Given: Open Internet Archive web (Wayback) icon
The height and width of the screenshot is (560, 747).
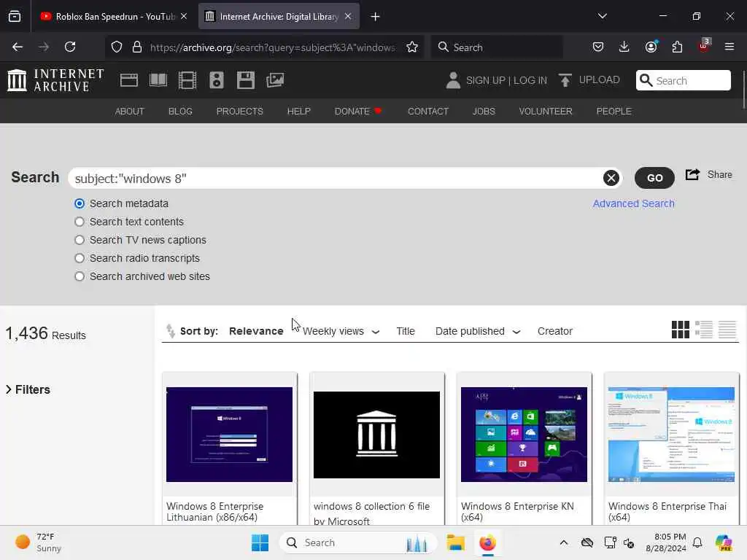Looking at the screenshot, I should [x=128, y=80].
